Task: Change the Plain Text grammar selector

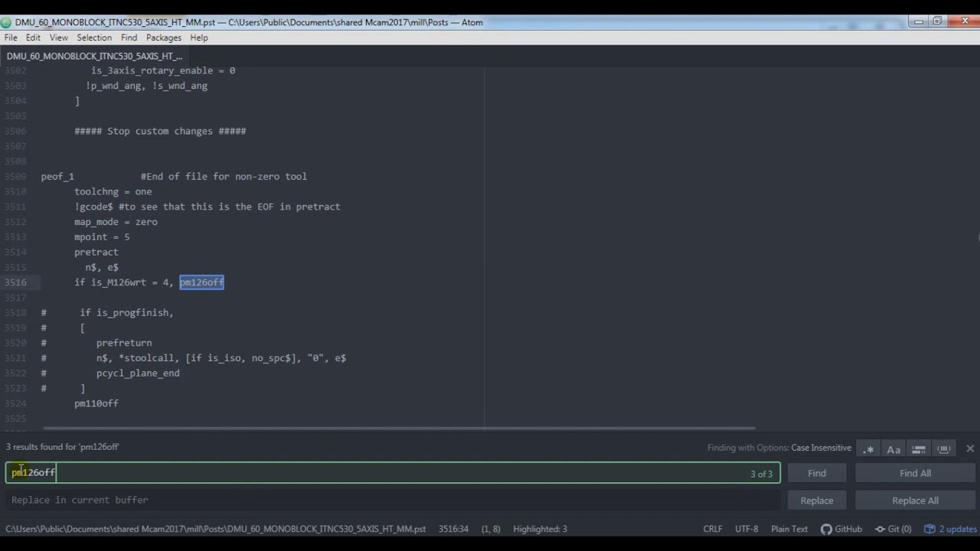Action: point(789,529)
